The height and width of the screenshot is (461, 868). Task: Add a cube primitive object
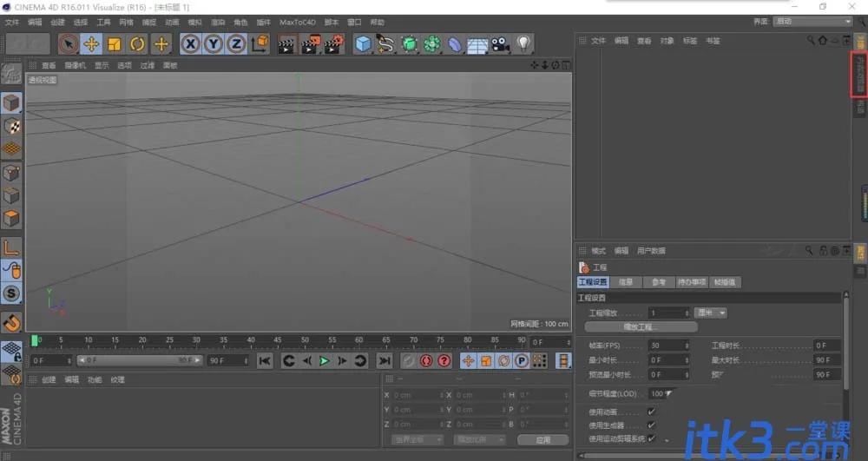[363, 43]
